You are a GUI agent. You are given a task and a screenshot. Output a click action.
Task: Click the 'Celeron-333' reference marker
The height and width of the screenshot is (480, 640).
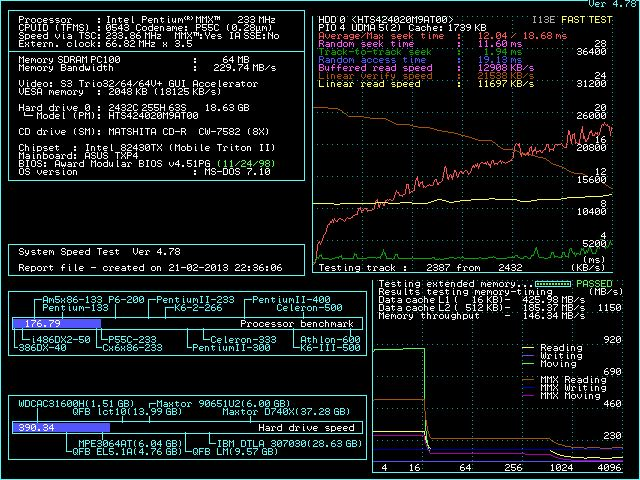243,340
